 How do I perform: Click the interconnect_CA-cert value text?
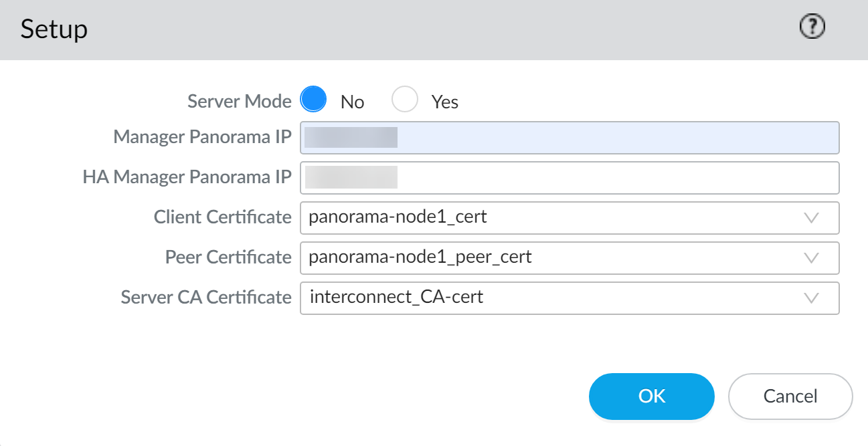click(396, 298)
